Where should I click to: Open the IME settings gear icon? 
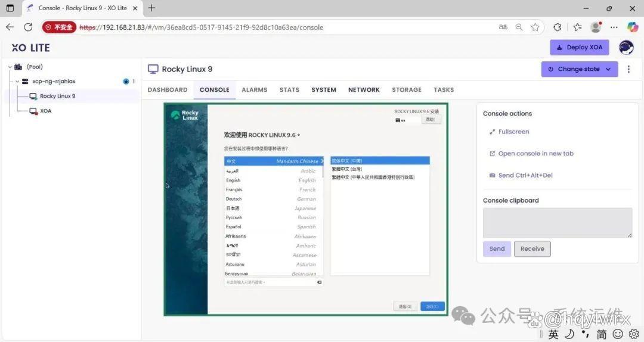coord(634,334)
